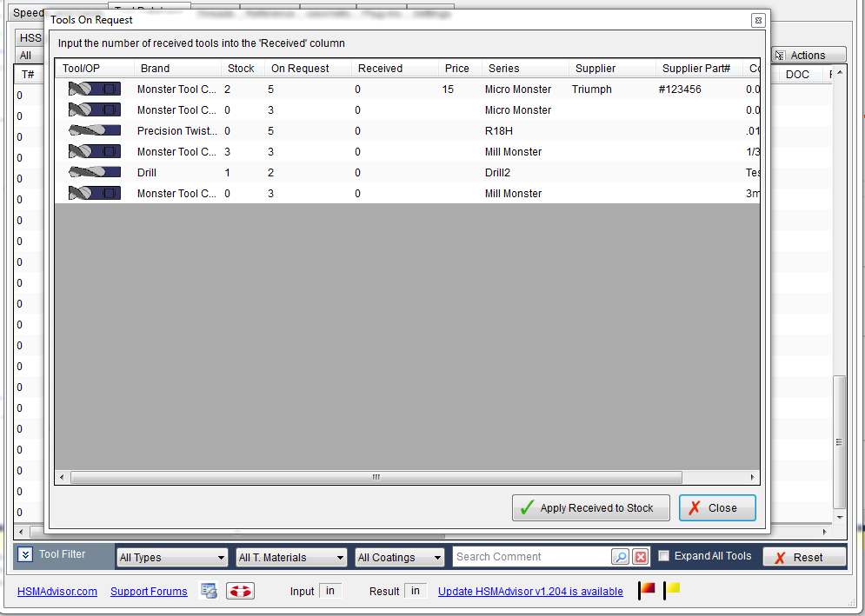Screen dimensions: 865x616
Task: Click the endmill icon in the Triumph row
Action: 95,89
